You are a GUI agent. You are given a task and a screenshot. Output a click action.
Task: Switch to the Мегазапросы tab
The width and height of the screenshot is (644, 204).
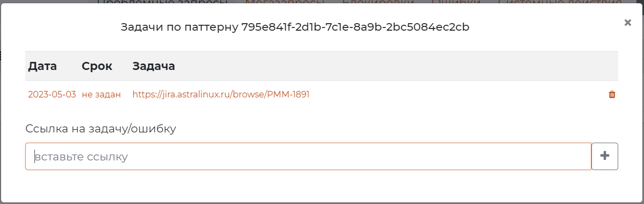click(285, 2)
